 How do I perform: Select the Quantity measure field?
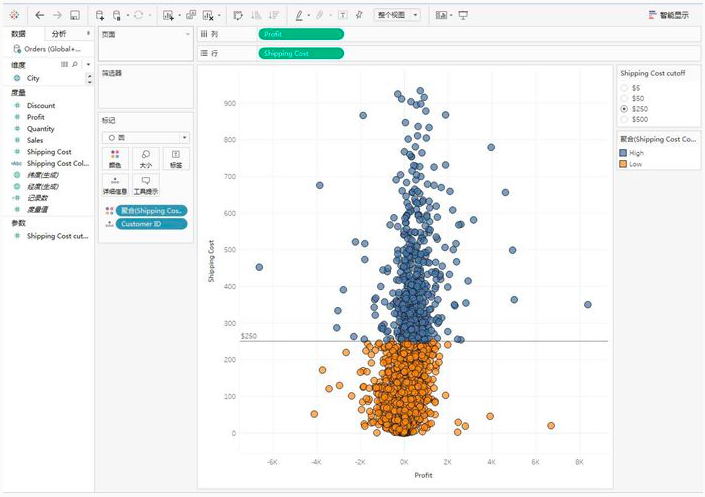point(40,129)
